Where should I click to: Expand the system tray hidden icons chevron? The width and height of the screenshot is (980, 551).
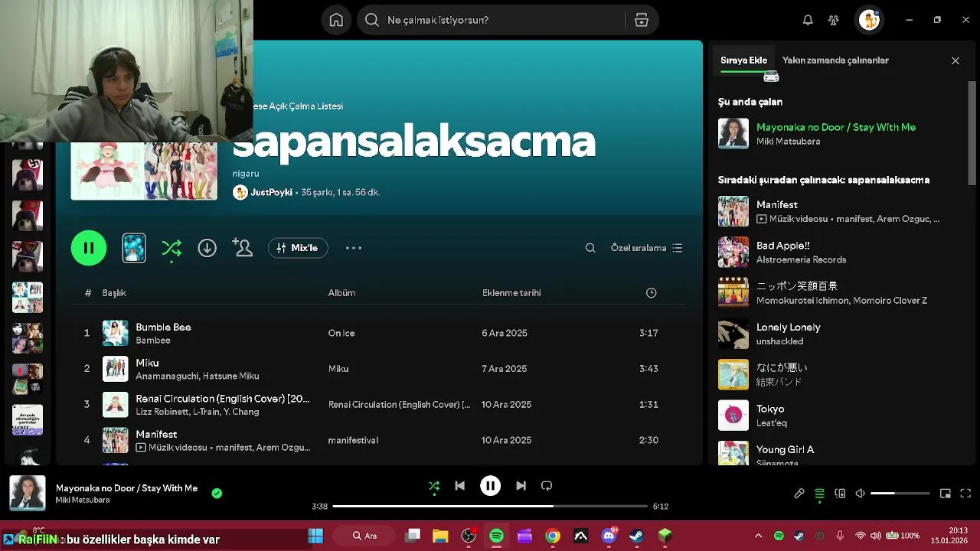[x=758, y=536]
